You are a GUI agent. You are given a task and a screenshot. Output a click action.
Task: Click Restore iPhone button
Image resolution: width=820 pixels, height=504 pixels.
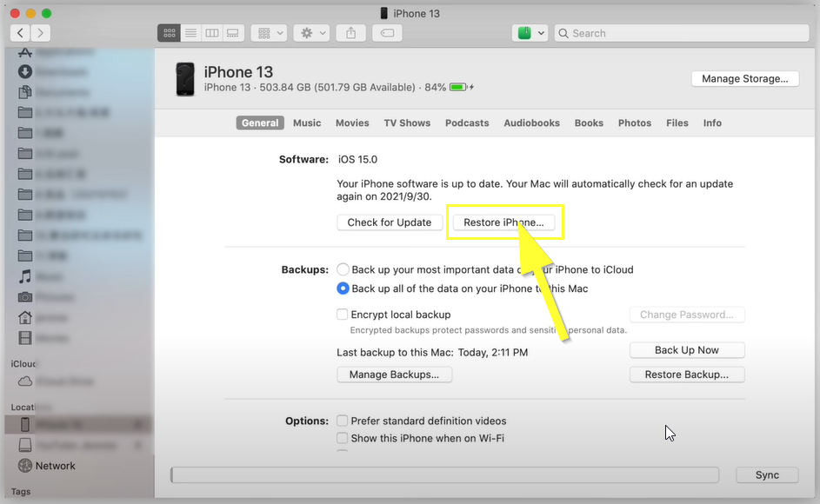[503, 222]
